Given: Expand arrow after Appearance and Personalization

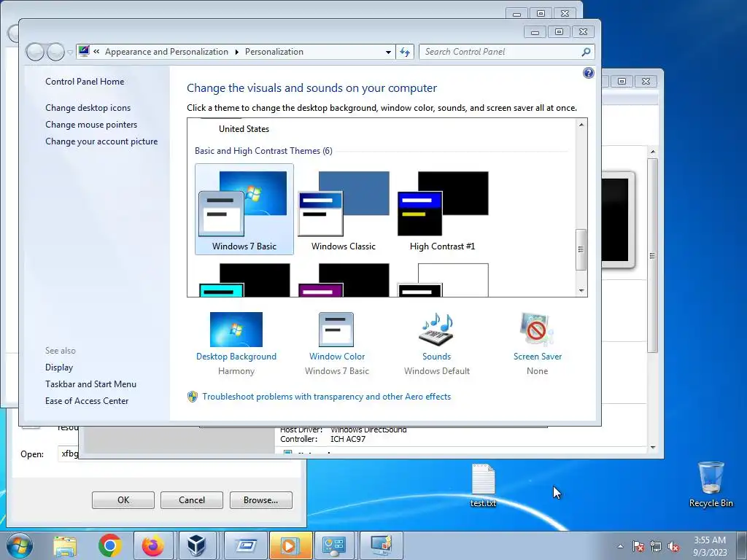Looking at the screenshot, I should (237, 52).
